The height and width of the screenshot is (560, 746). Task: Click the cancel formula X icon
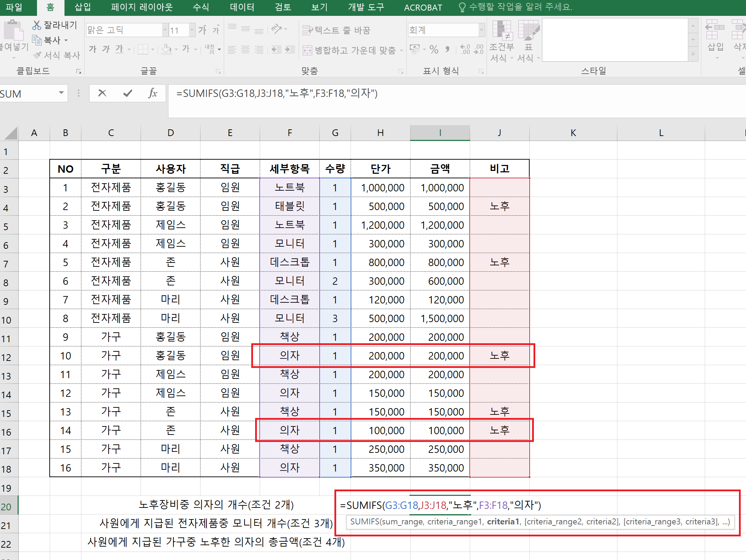coord(102,93)
